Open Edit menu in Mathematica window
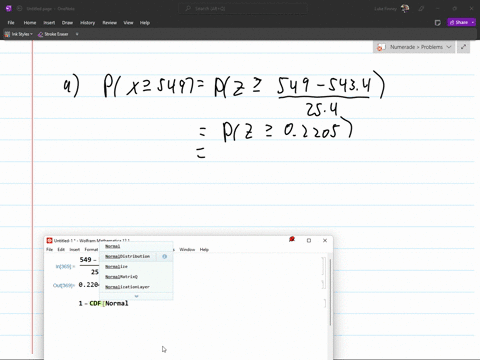Screen dimensions: 480x360 tap(61, 249)
